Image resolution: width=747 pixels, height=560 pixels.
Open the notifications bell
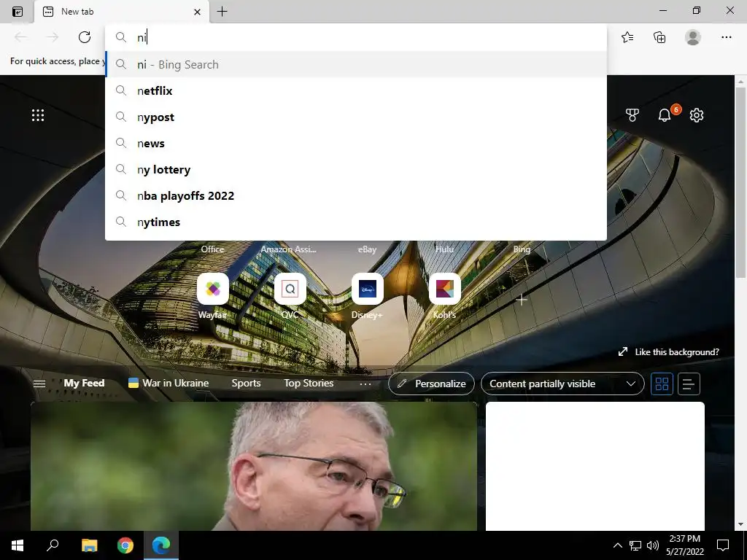tap(665, 114)
